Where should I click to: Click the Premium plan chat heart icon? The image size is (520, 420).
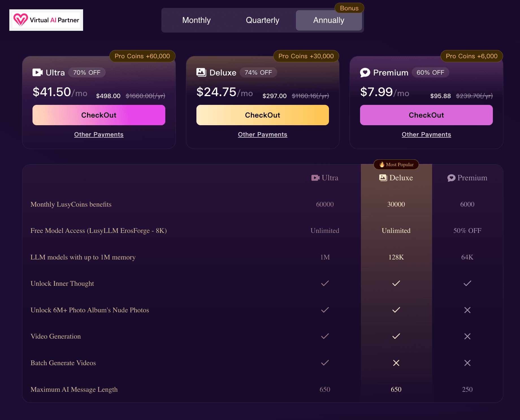365,73
